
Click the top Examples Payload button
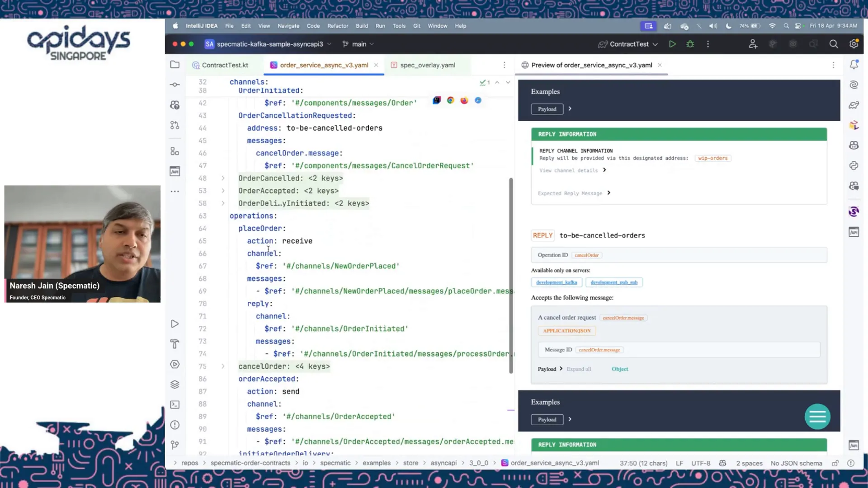coord(547,109)
